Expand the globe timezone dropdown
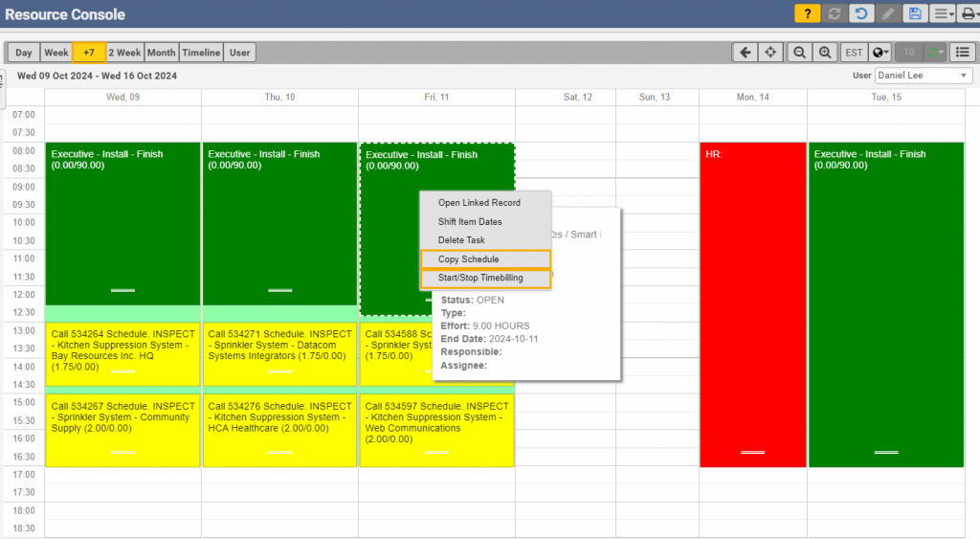The width and height of the screenshot is (980, 539). (x=880, y=53)
